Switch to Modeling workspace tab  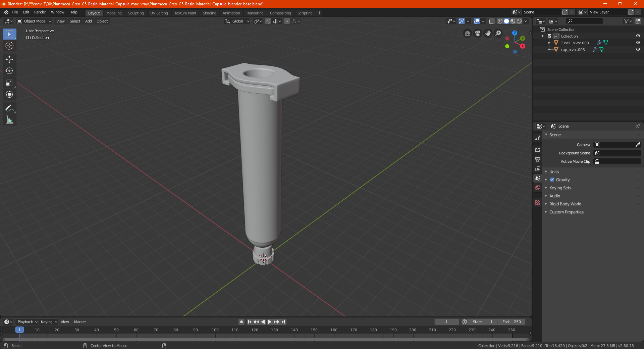click(114, 13)
